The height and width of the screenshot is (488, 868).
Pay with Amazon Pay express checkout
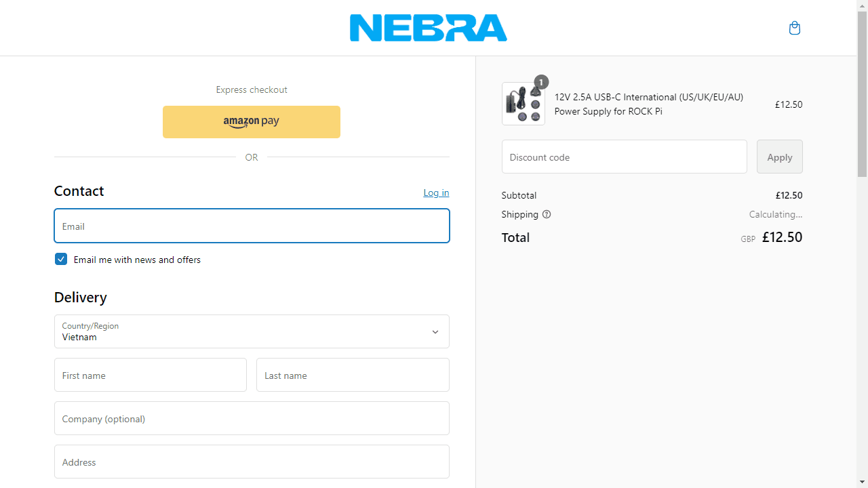pos(252,122)
